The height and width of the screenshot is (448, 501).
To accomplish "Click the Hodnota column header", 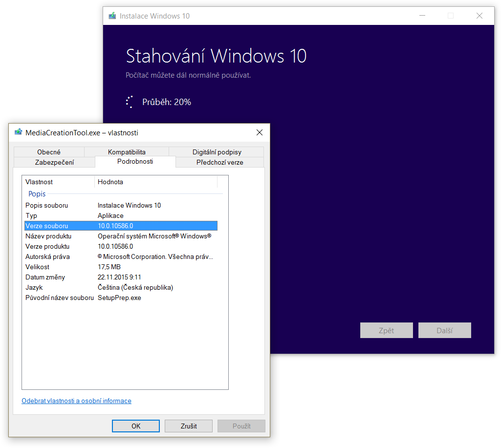I will [156, 182].
